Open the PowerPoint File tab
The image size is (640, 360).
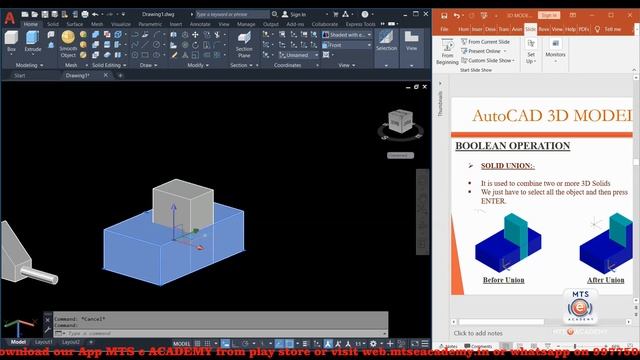pyautogui.click(x=444, y=29)
